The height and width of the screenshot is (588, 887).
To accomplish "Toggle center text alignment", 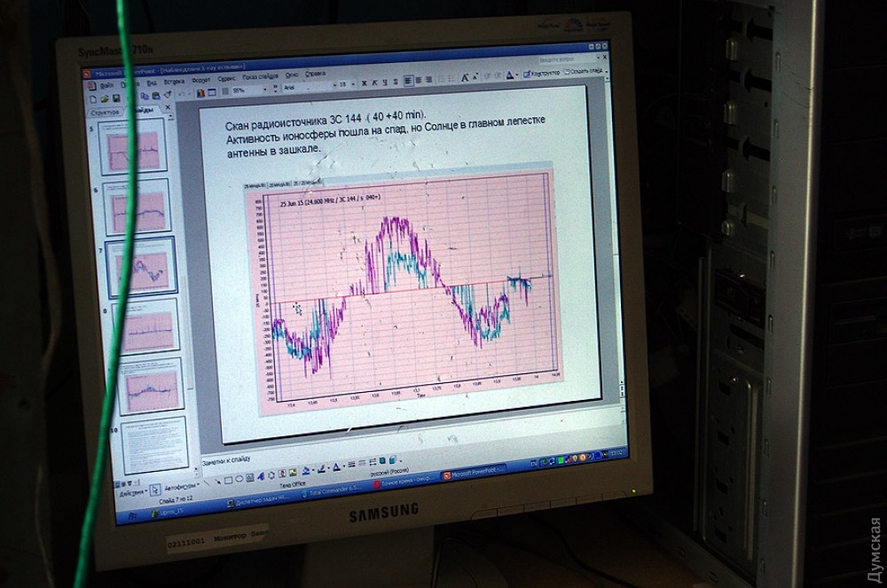I will coord(419,82).
